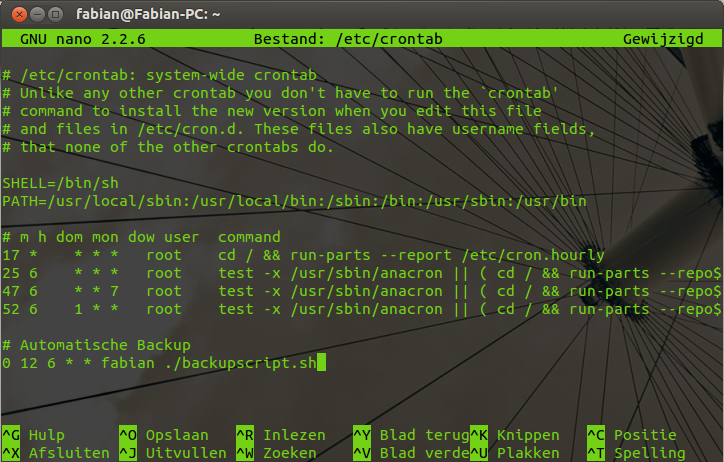The height and width of the screenshot is (462, 724).
Task: Click the '52 6' anacron entry line
Action: pos(362,309)
